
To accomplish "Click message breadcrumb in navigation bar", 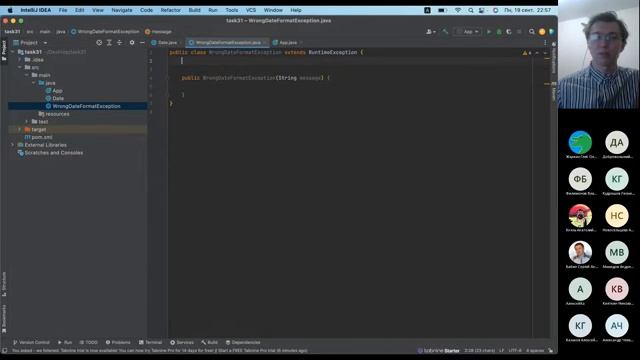I will point(158,31).
